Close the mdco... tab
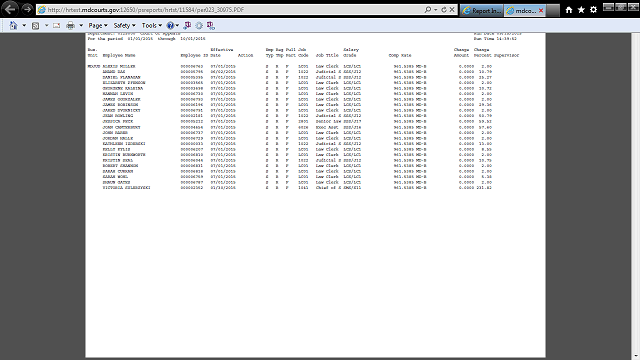The width and height of the screenshot is (640, 360). click(541, 11)
